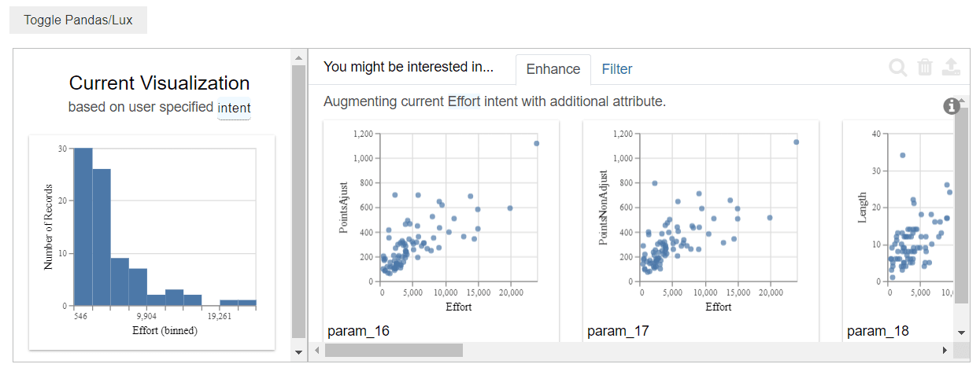Viewport: 980px width, 375px height.
Task: Click the right vertical scrollbar down arrow
Action: pos(961,333)
